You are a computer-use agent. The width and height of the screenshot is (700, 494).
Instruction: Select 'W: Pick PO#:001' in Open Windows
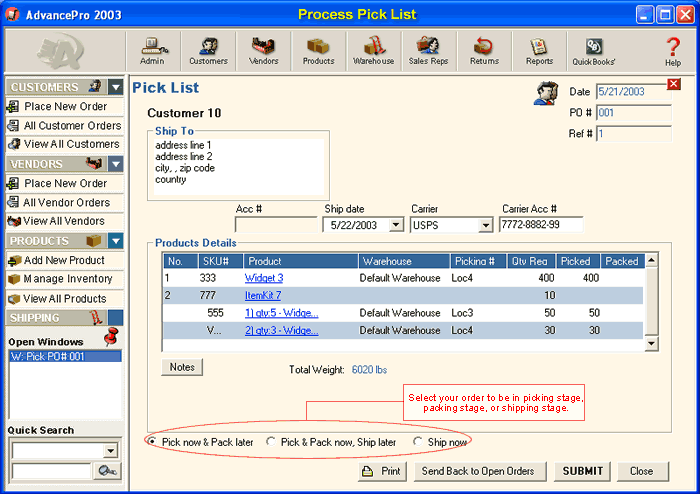coord(65,356)
